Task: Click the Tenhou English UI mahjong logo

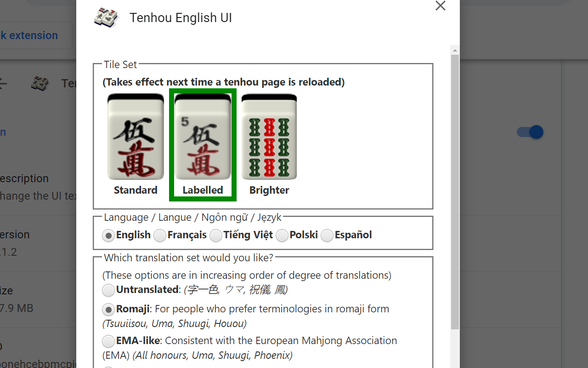Action: 106,17
